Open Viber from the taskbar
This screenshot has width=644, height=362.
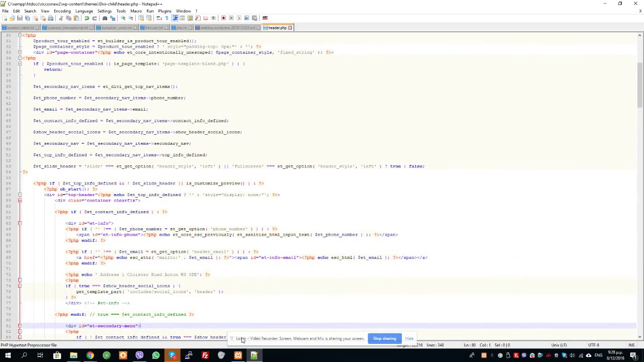[x=139, y=356]
